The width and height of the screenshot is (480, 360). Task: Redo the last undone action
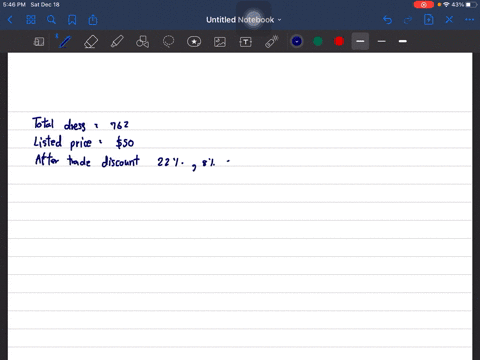(x=407, y=20)
